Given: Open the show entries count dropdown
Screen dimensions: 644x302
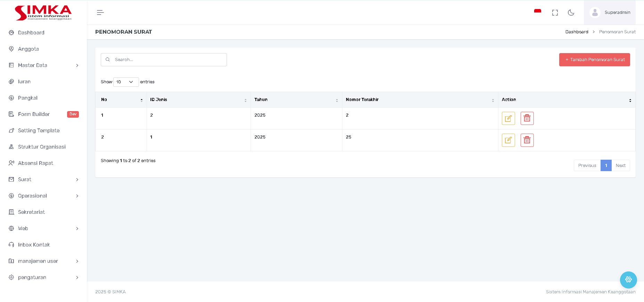Looking at the screenshot, I should (x=126, y=82).
